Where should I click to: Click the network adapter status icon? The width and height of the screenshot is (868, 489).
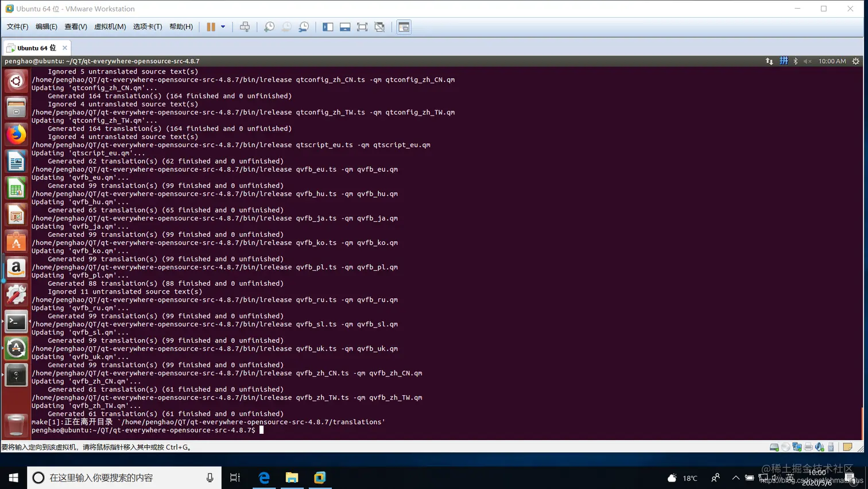[797, 447]
